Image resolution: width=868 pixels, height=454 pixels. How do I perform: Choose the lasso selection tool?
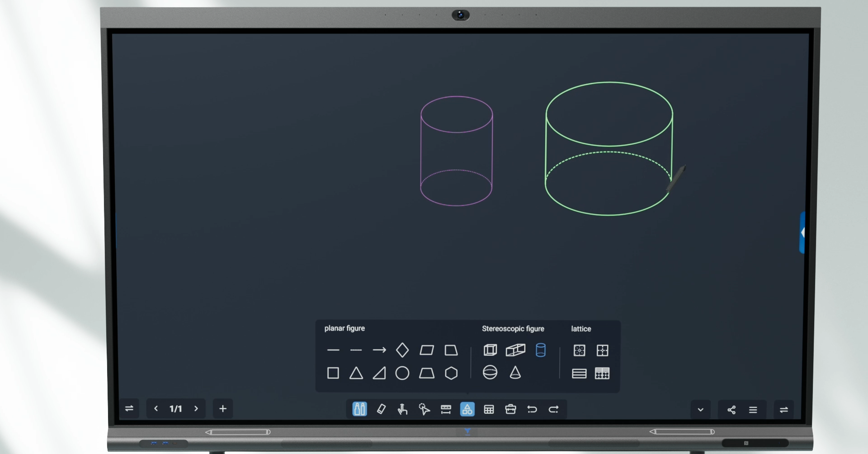(424, 409)
